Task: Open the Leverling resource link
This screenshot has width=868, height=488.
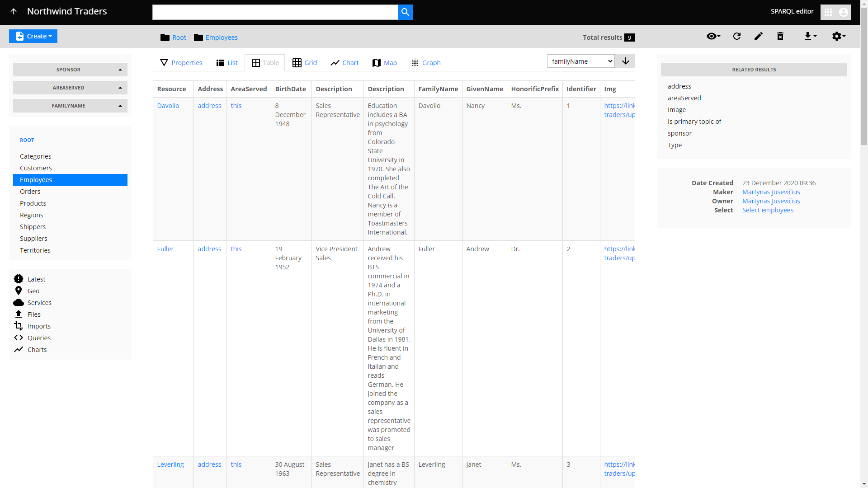Action: point(170,465)
